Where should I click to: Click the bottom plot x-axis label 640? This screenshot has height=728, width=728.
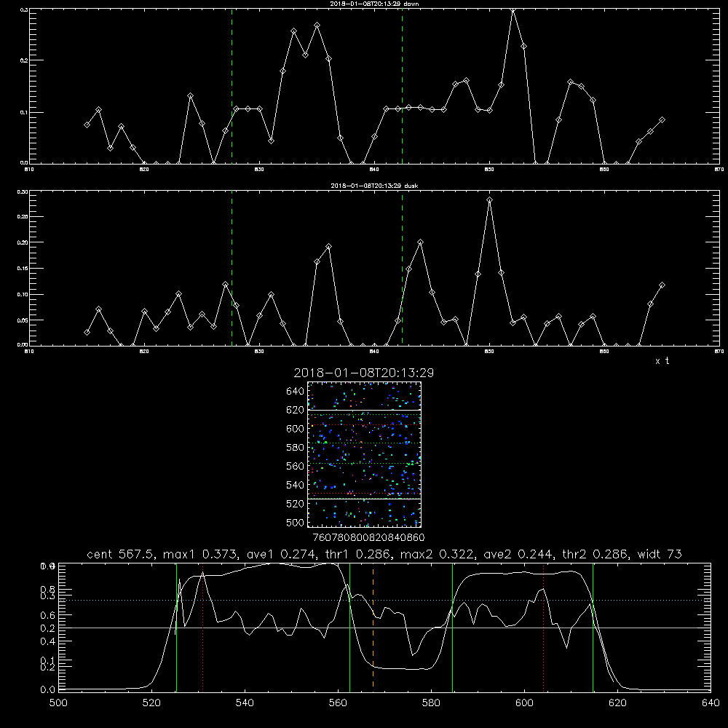click(711, 703)
